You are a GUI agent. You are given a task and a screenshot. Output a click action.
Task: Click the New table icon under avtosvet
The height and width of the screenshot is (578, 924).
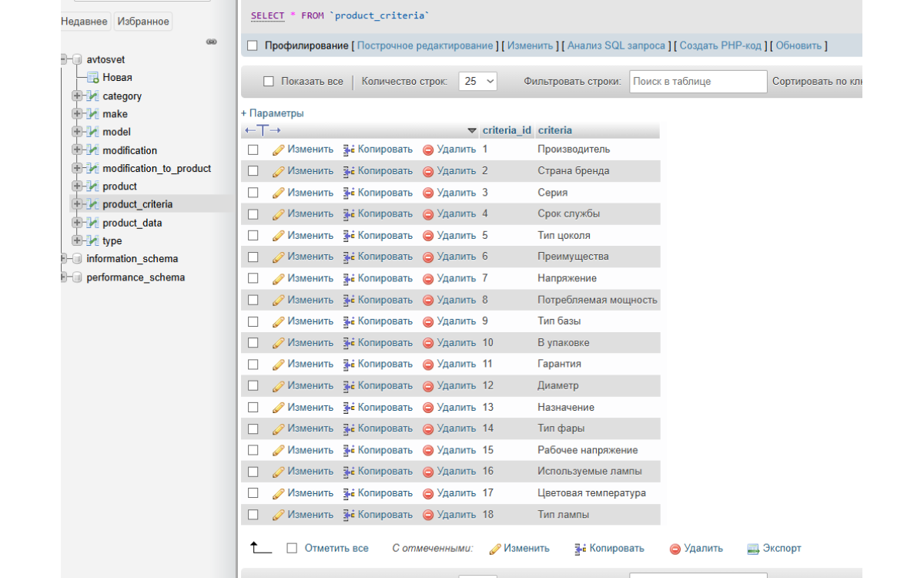tap(93, 78)
